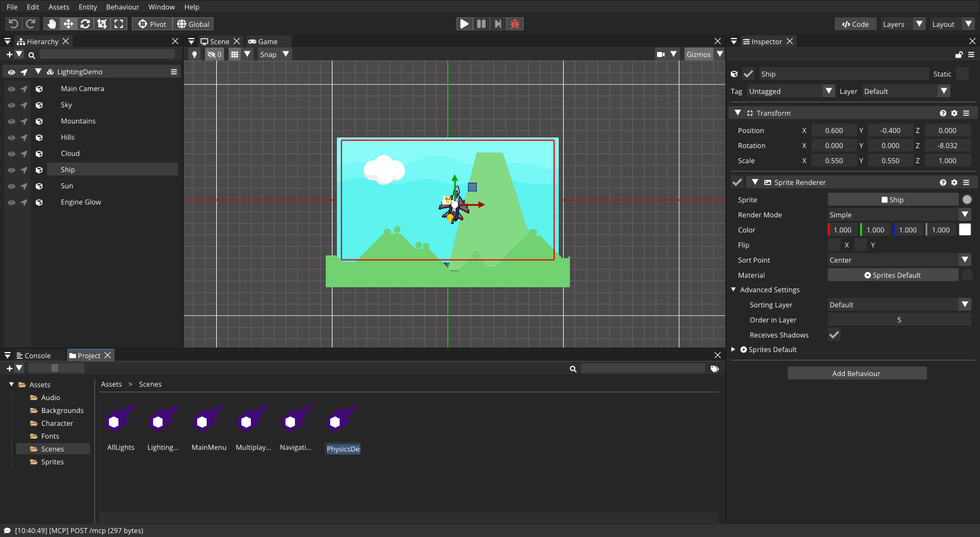Click the debug bug icon
The width and height of the screenshot is (980, 537).
click(515, 24)
